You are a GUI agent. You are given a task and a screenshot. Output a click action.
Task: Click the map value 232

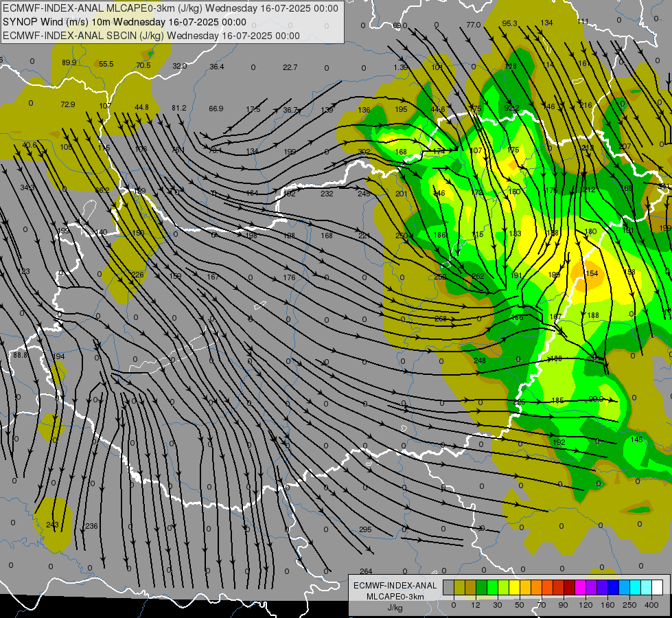point(327,194)
